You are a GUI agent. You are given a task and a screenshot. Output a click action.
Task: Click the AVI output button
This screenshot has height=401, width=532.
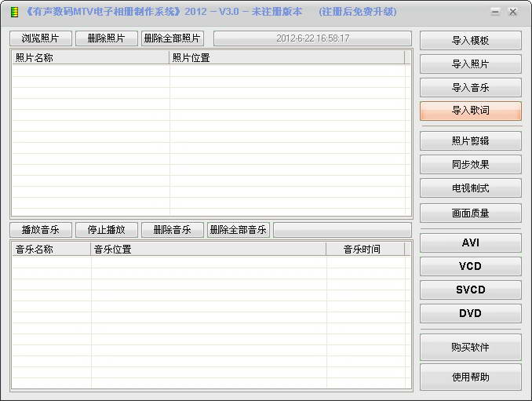click(x=471, y=242)
